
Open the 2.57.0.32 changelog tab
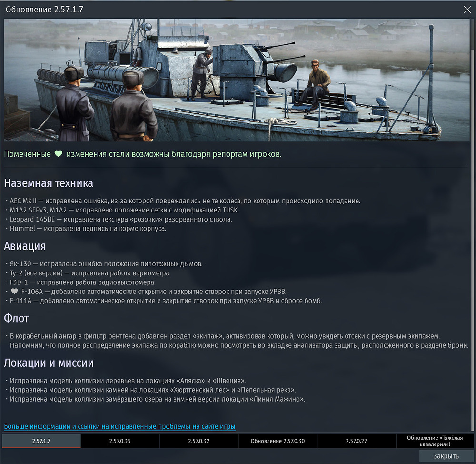coord(199,441)
